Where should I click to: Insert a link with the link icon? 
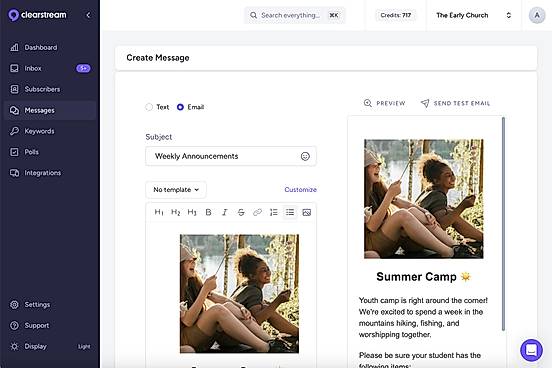(257, 212)
